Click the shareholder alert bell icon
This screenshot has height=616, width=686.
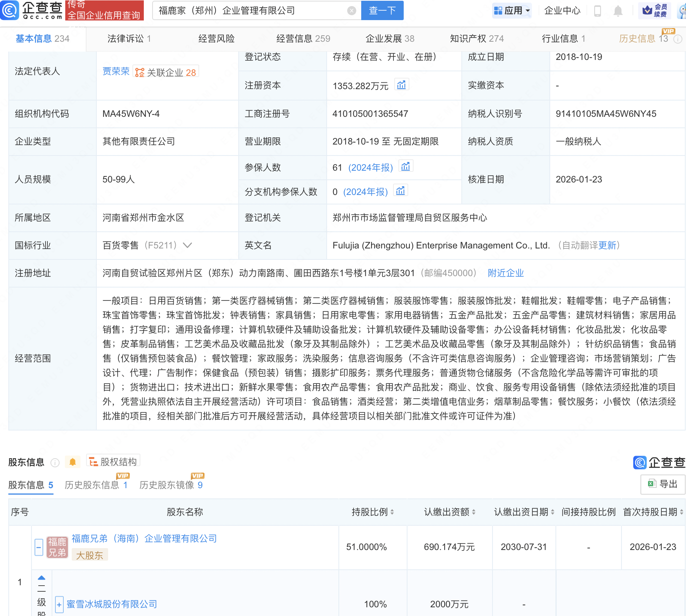[72, 462]
